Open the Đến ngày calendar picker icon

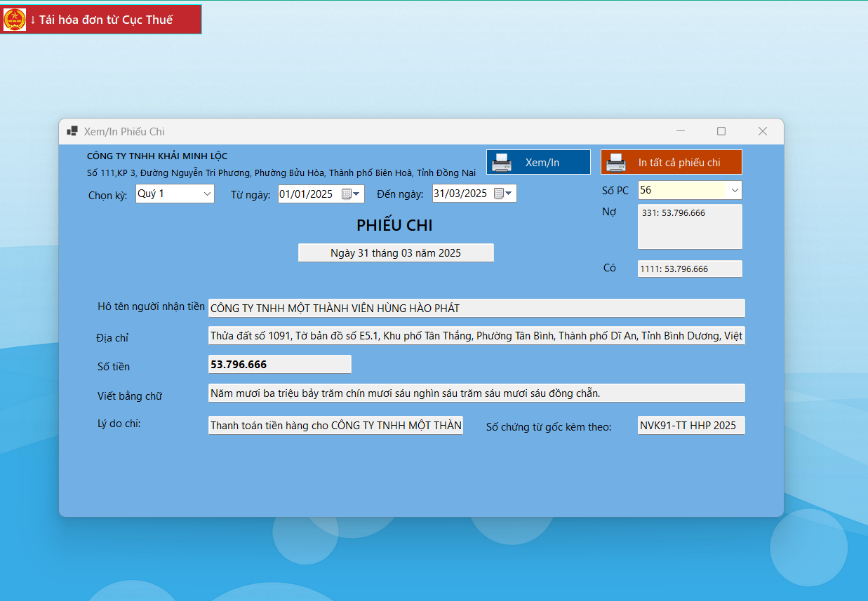click(503, 194)
